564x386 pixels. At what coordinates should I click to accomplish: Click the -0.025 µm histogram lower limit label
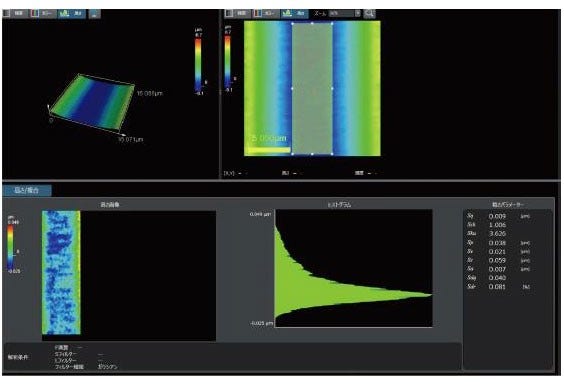tap(261, 323)
